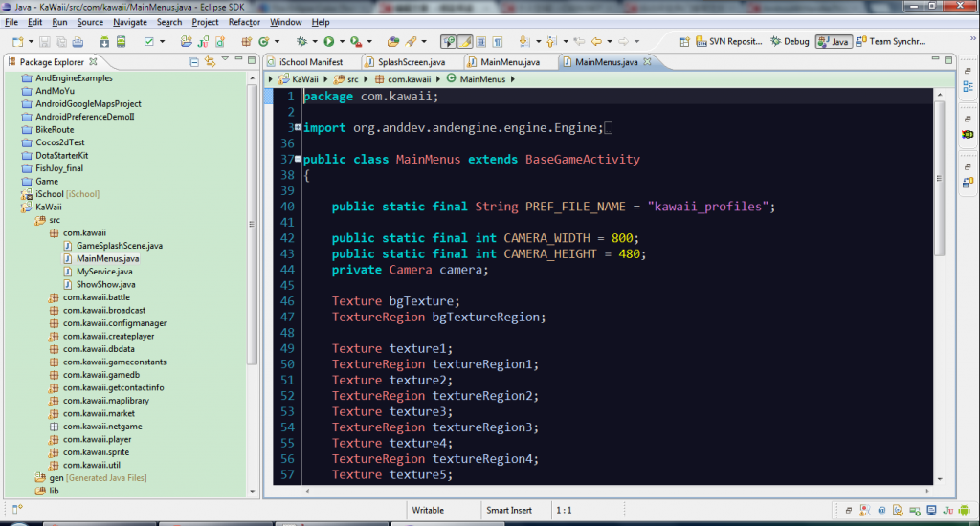Toggle Show Whitespace Characters pilcrow button
The width and height of the screenshot is (980, 526).
coord(498,42)
